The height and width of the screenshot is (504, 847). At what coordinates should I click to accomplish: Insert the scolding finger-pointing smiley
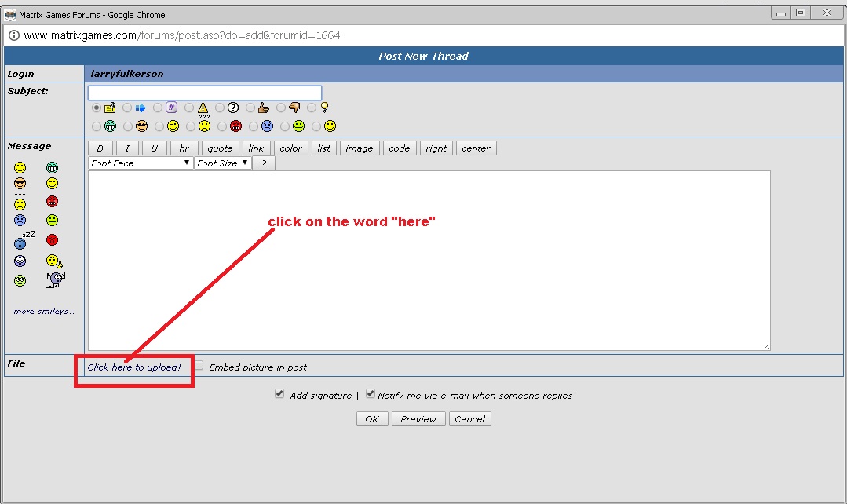54,261
